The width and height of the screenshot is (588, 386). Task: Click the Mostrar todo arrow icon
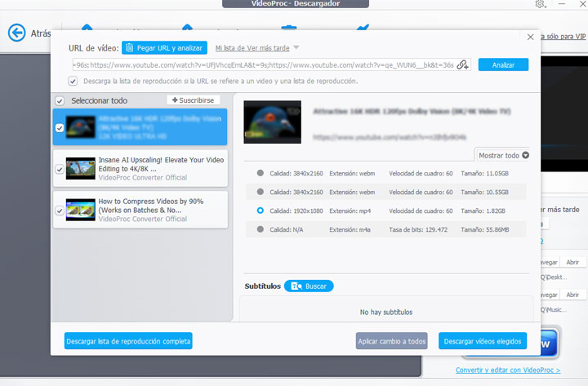coord(526,155)
